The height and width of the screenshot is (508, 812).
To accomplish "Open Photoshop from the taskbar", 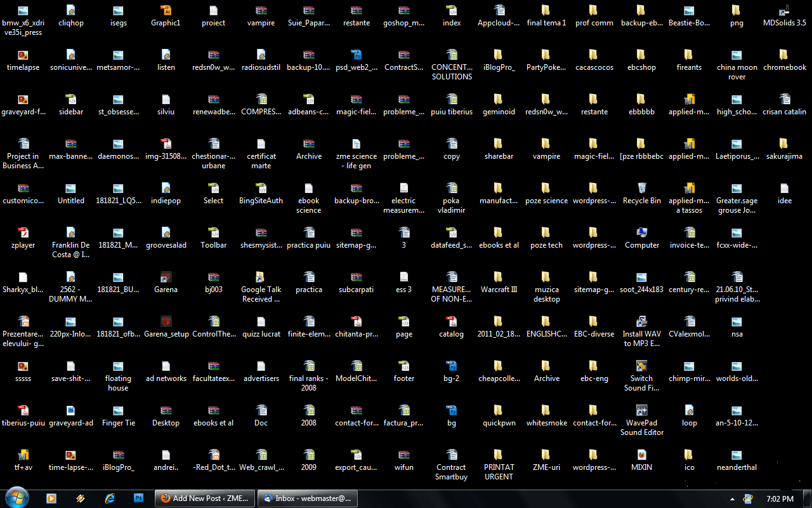I will point(138,498).
